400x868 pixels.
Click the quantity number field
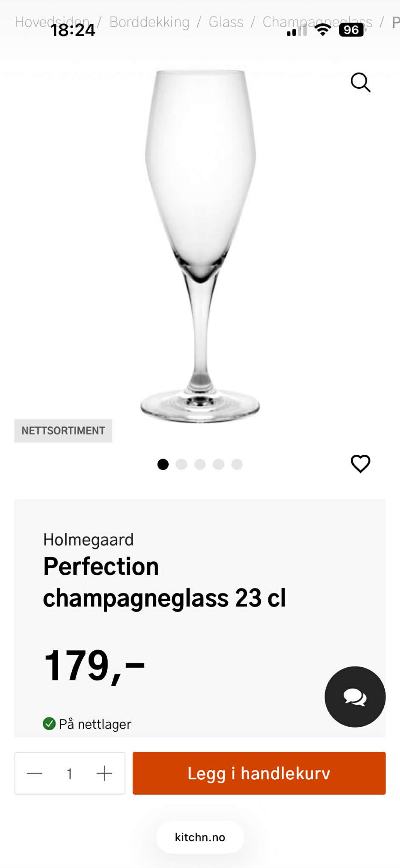[x=69, y=773]
